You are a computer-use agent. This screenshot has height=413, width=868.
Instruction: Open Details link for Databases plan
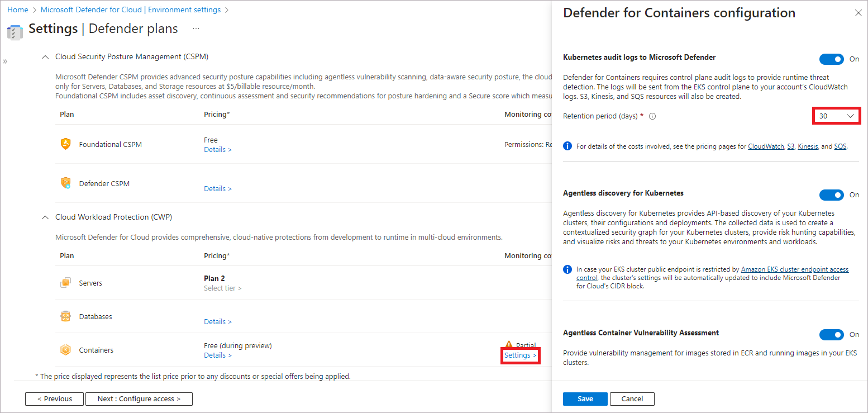pyautogui.click(x=218, y=322)
